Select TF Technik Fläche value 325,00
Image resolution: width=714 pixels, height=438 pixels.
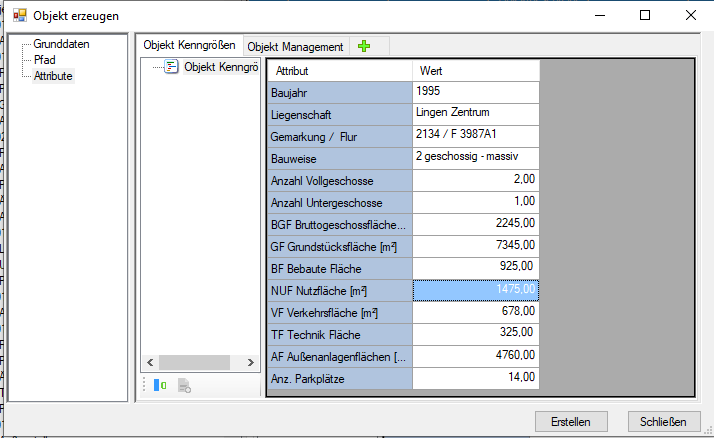click(x=476, y=335)
